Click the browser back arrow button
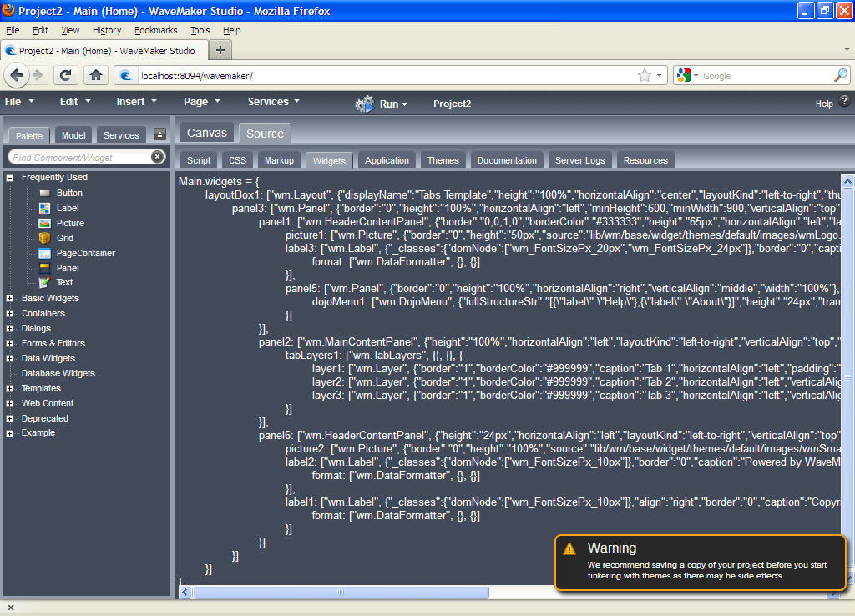Viewport: 855px width, 616px height. click(x=17, y=75)
